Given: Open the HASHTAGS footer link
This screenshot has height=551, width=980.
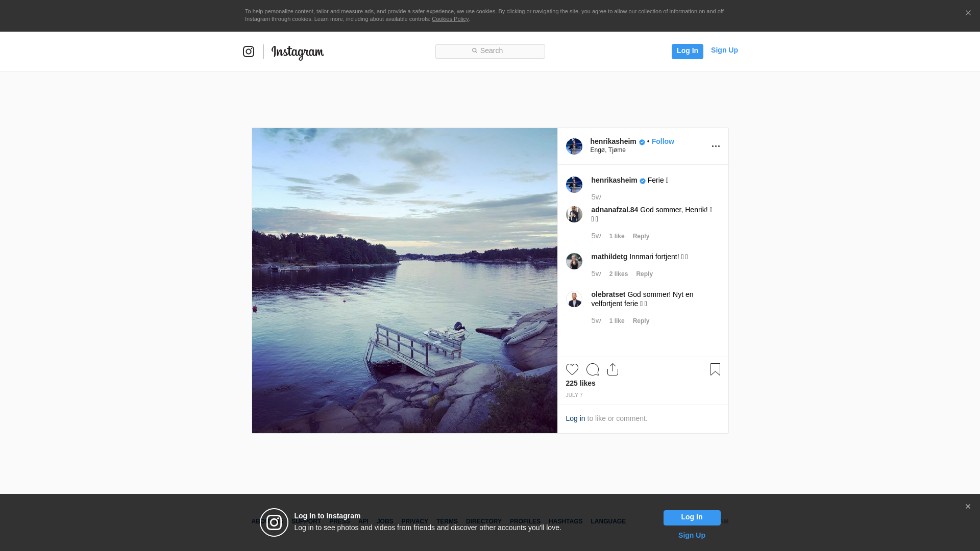Looking at the screenshot, I should [566, 521].
